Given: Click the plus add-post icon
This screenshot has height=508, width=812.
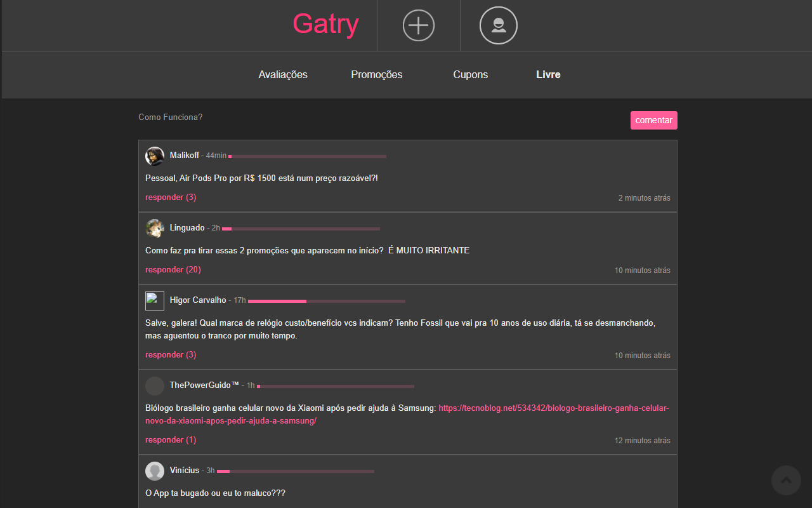Looking at the screenshot, I should (x=419, y=25).
